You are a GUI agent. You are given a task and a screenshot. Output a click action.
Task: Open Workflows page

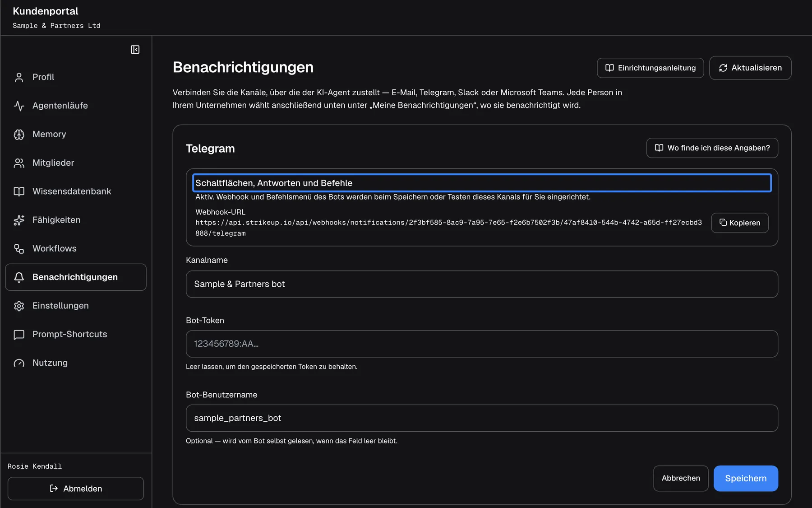[x=76, y=249]
